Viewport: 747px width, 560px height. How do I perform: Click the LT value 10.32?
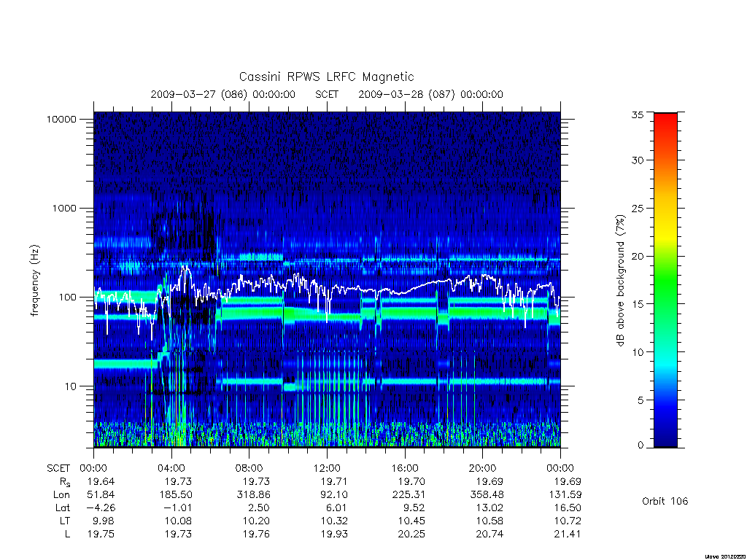[334, 521]
